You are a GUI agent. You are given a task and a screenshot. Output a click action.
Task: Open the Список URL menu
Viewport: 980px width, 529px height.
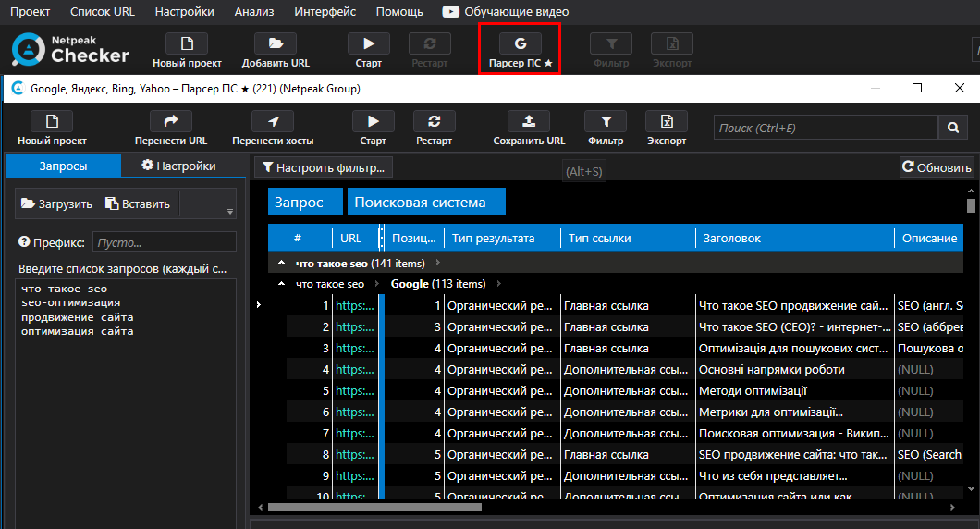click(101, 12)
